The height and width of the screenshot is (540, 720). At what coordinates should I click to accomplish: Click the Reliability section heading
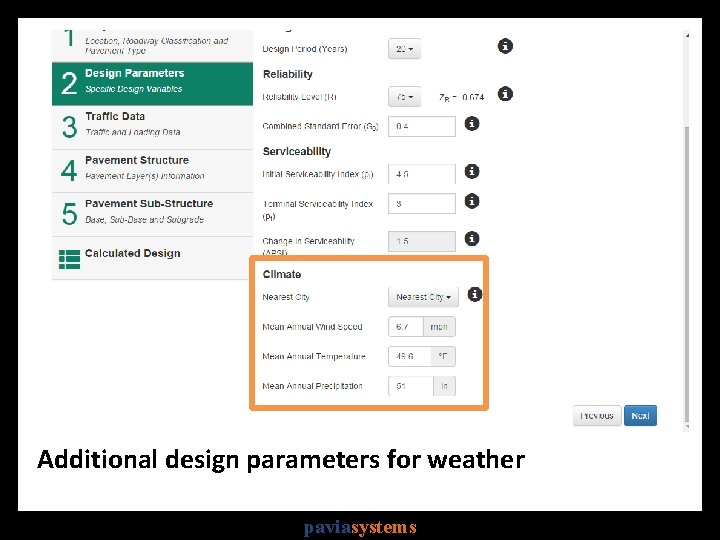287,74
